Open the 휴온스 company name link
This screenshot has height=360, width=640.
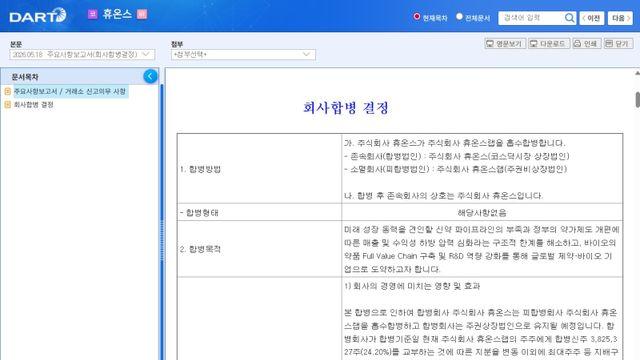tap(117, 14)
